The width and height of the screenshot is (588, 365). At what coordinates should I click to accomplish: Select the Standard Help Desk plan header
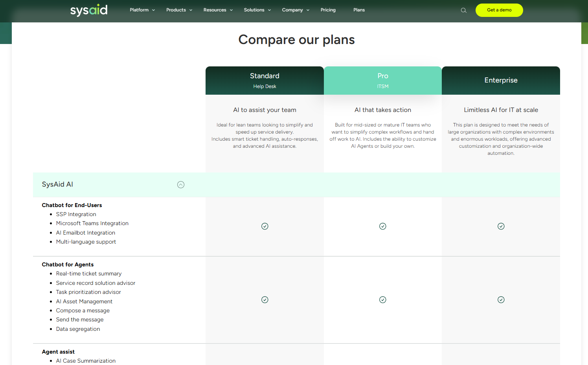coord(265,81)
